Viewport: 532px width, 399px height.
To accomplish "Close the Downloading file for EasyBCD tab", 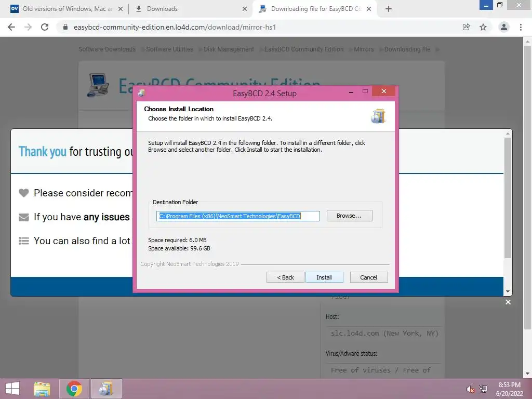I will [369, 9].
